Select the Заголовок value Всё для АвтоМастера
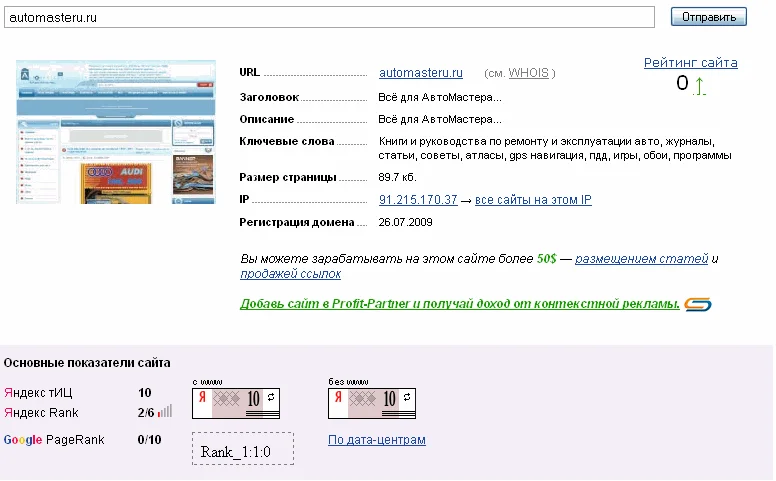This screenshot has width=776, height=481. [440, 97]
